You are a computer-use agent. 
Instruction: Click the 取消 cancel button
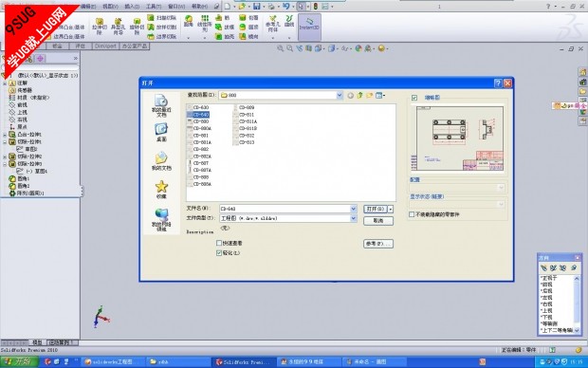[x=378, y=221]
